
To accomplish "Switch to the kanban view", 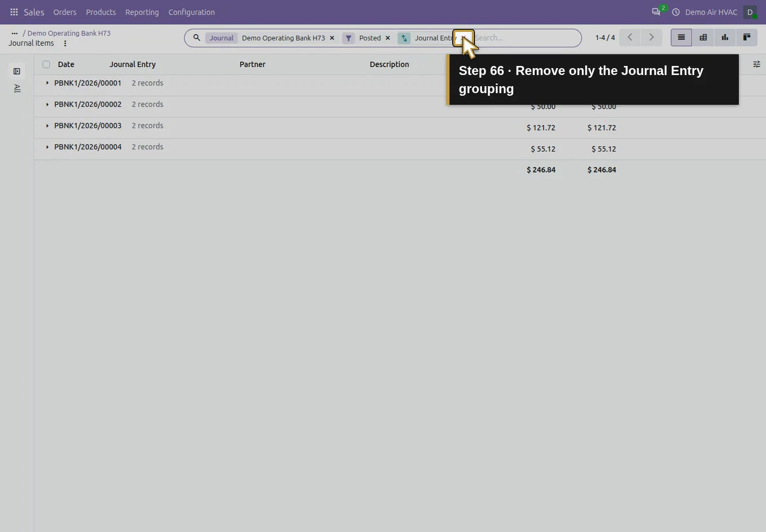I will (747, 37).
